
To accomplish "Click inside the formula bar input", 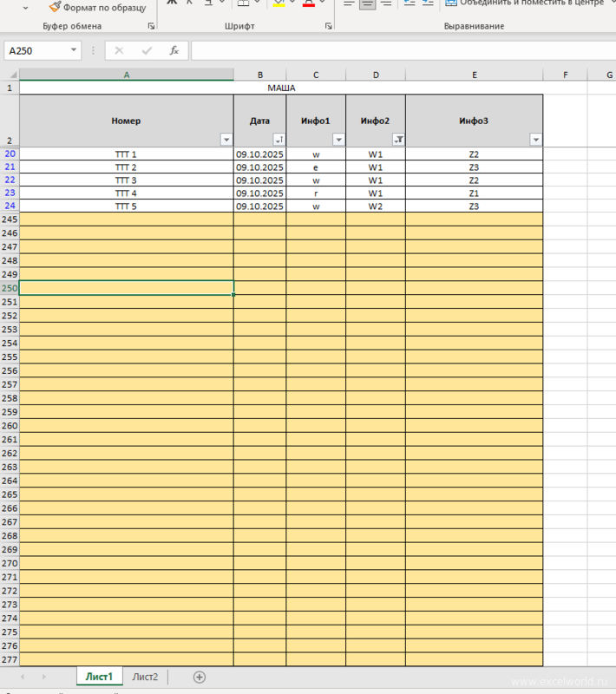I will click(x=390, y=51).
